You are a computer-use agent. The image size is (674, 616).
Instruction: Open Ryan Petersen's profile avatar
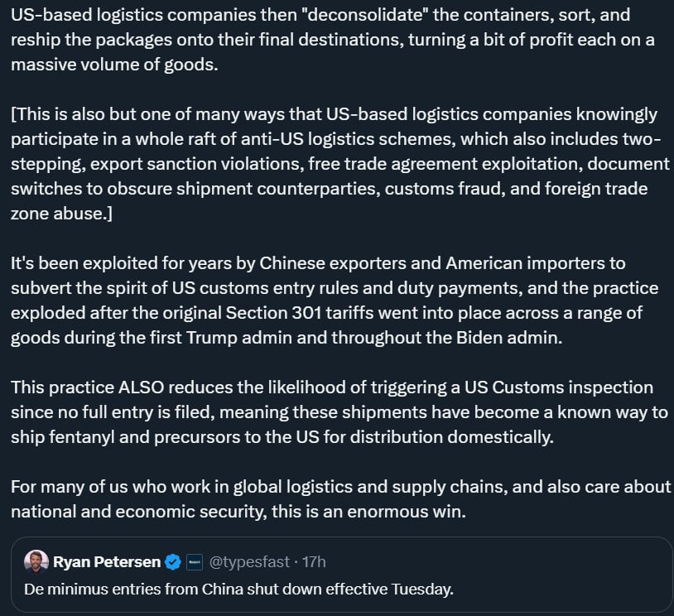point(36,561)
